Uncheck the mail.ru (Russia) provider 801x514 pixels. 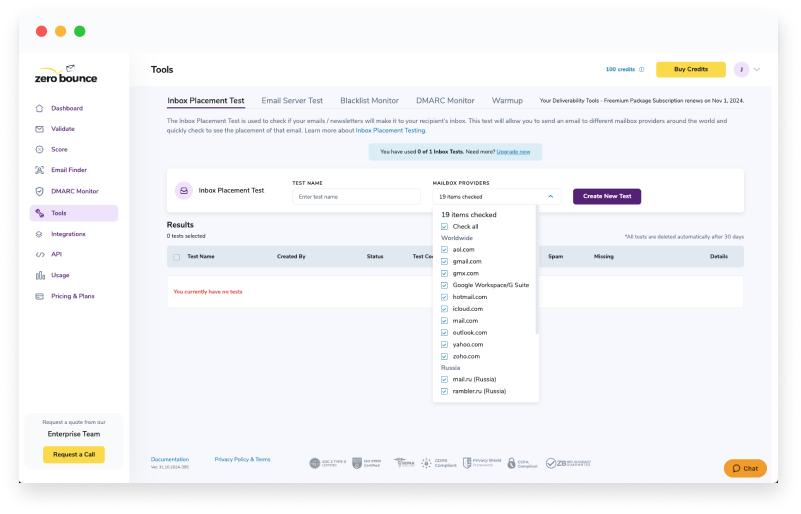click(x=444, y=380)
